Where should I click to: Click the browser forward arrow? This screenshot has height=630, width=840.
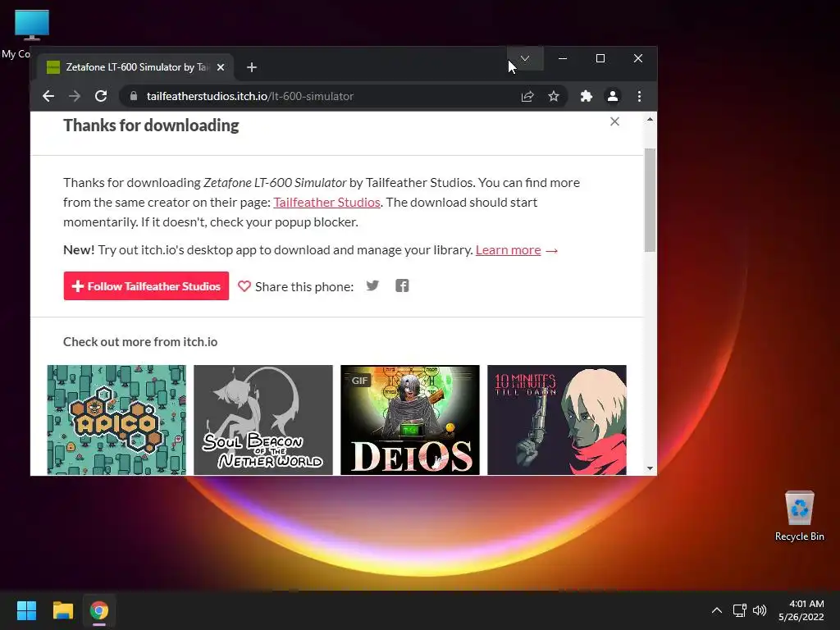pos(75,97)
